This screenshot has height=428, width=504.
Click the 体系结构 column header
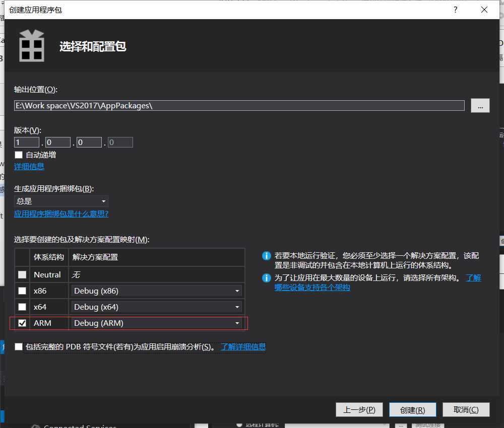coord(49,257)
